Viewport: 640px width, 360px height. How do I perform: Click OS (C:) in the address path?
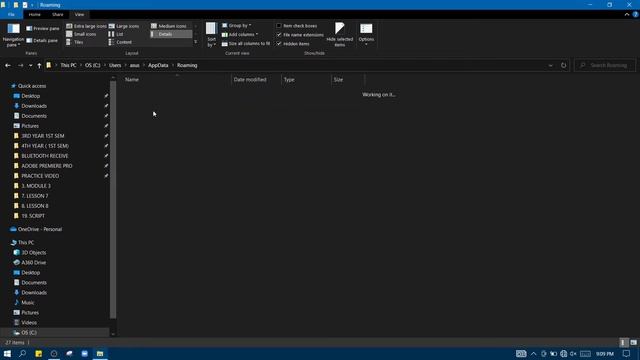93,65
